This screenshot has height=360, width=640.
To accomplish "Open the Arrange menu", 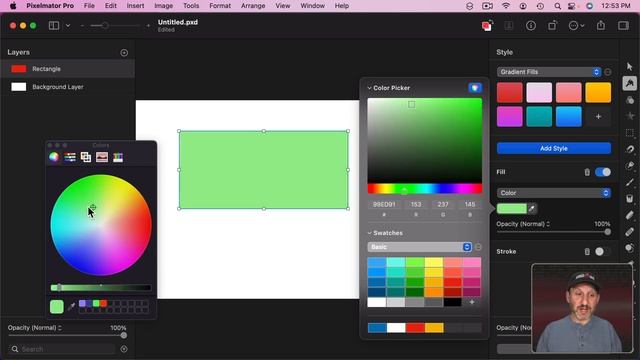I will 253,6.
